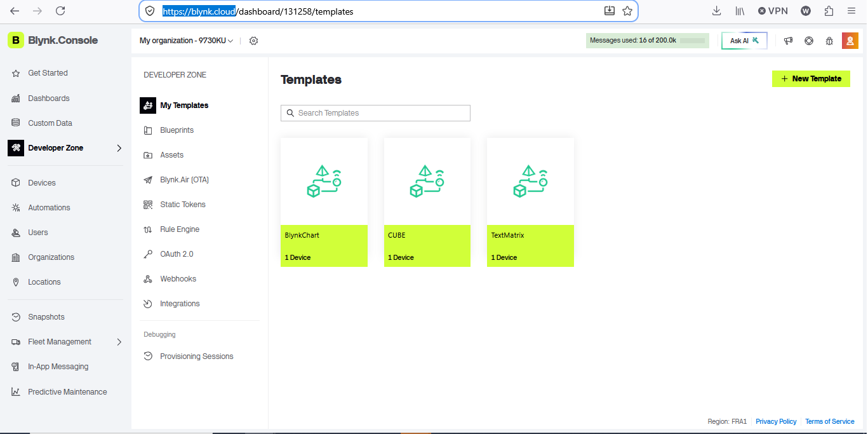Click the Integrations icon

coord(148,304)
